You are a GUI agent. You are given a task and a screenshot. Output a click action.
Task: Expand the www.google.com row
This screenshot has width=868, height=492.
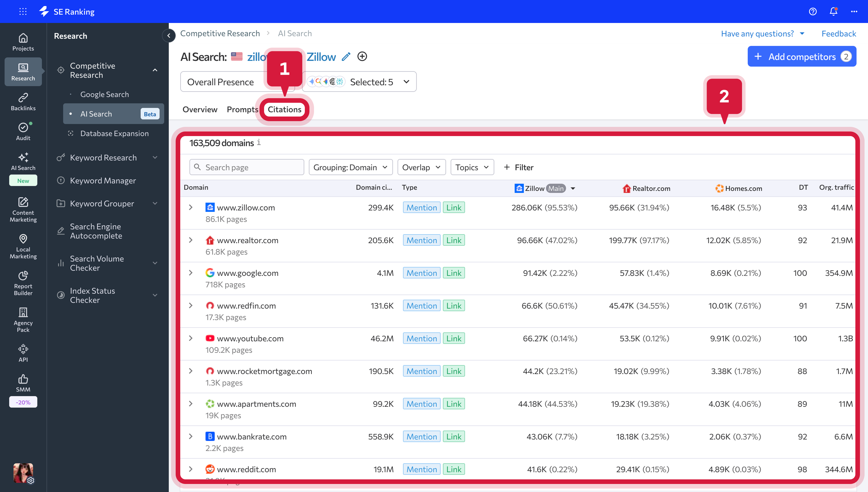coord(191,273)
